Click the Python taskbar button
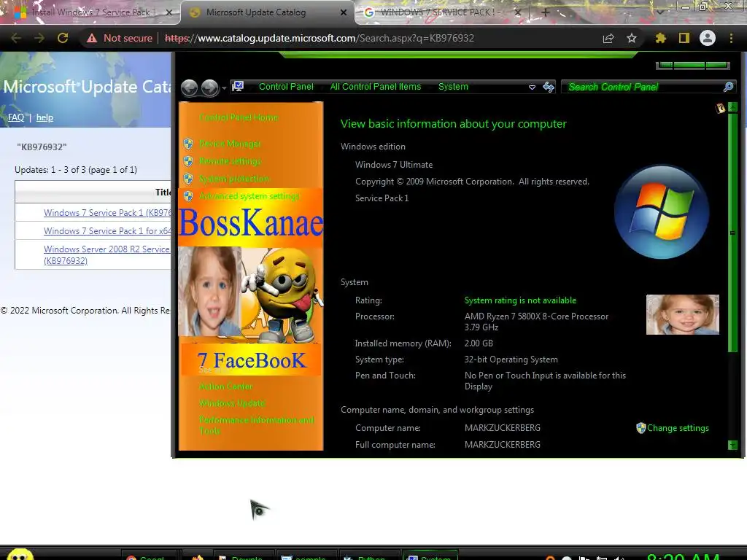This screenshot has height=560, width=747. [x=368, y=556]
